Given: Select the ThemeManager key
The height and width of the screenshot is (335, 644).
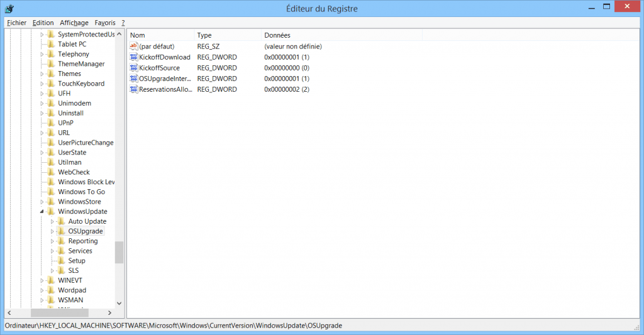Looking at the screenshot, I should click(x=81, y=63).
